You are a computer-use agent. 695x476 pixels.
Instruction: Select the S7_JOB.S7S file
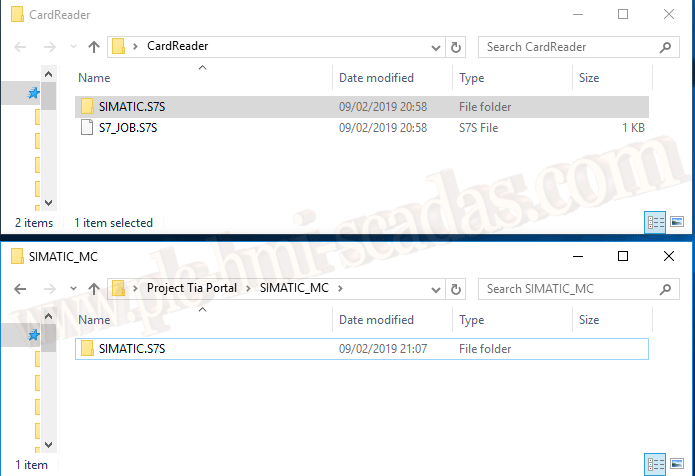click(129, 128)
